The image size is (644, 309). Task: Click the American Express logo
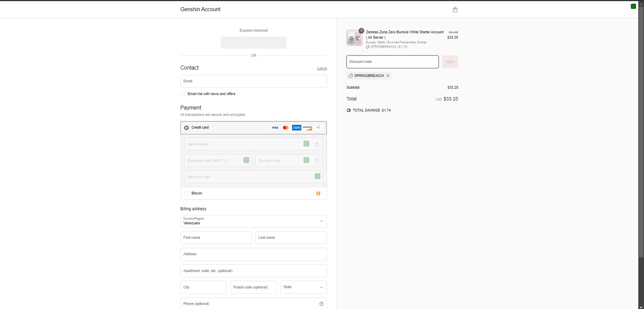coord(297,128)
